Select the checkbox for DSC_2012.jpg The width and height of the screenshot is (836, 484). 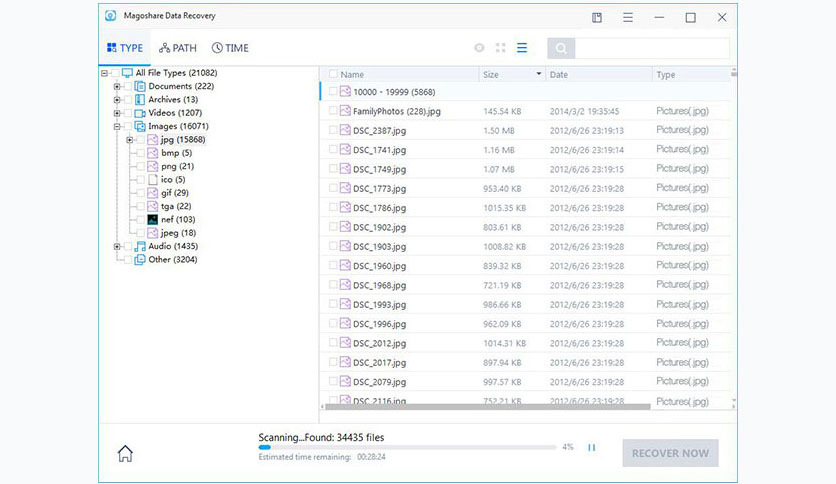click(x=333, y=342)
